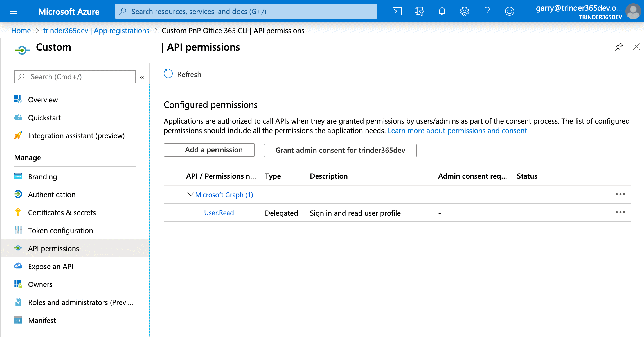Open feedback smiley icon
The image size is (644, 337).
coord(509,11)
